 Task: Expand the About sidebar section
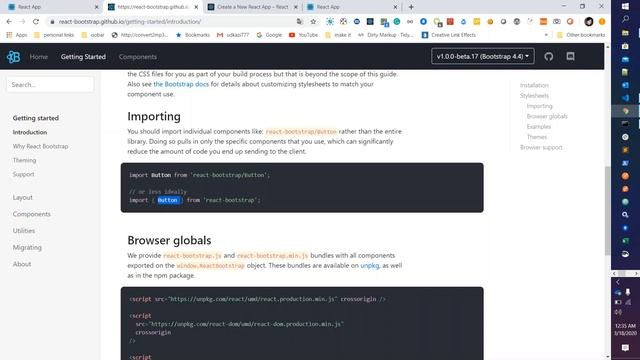[x=22, y=264]
